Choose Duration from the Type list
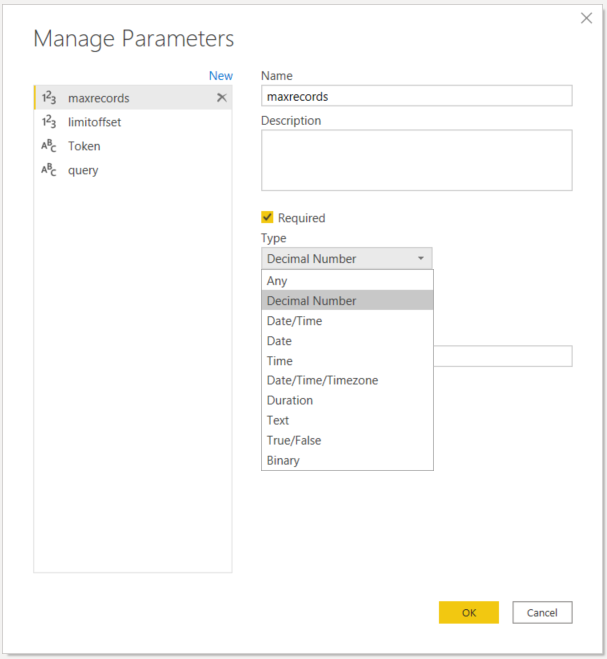607x659 pixels. click(x=347, y=400)
